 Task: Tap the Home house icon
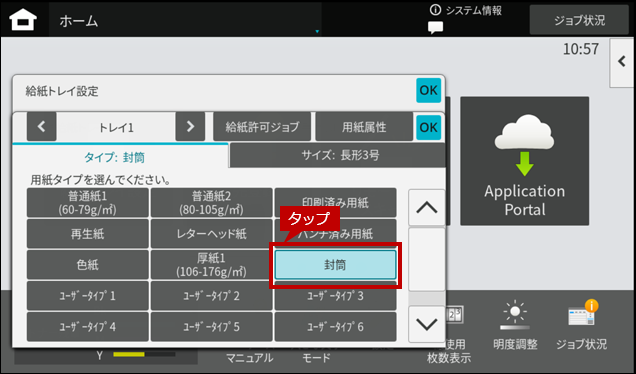pos(23,19)
